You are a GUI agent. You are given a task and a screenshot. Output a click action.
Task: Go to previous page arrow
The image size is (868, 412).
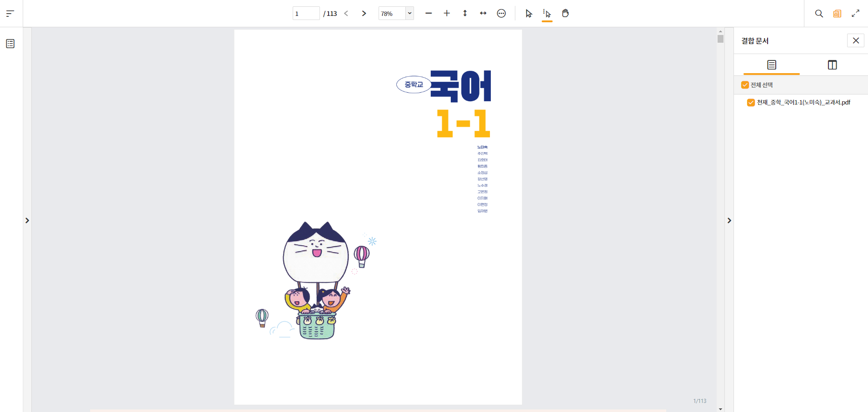pyautogui.click(x=346, y=14)
